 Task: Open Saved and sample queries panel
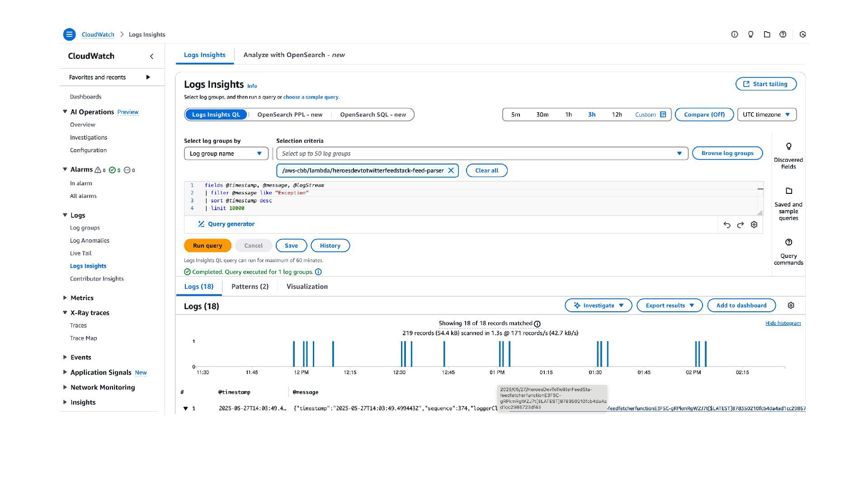coord(788,204)
